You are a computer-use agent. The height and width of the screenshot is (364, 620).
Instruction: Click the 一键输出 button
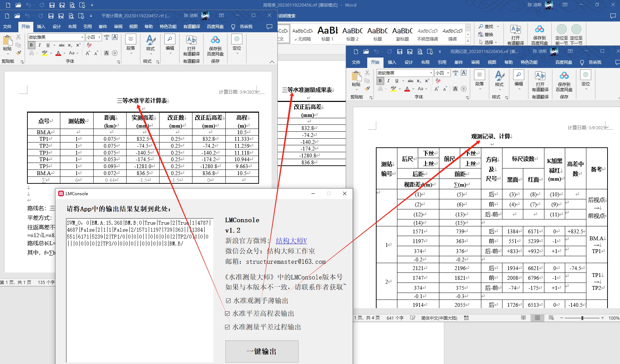(261, 351)
